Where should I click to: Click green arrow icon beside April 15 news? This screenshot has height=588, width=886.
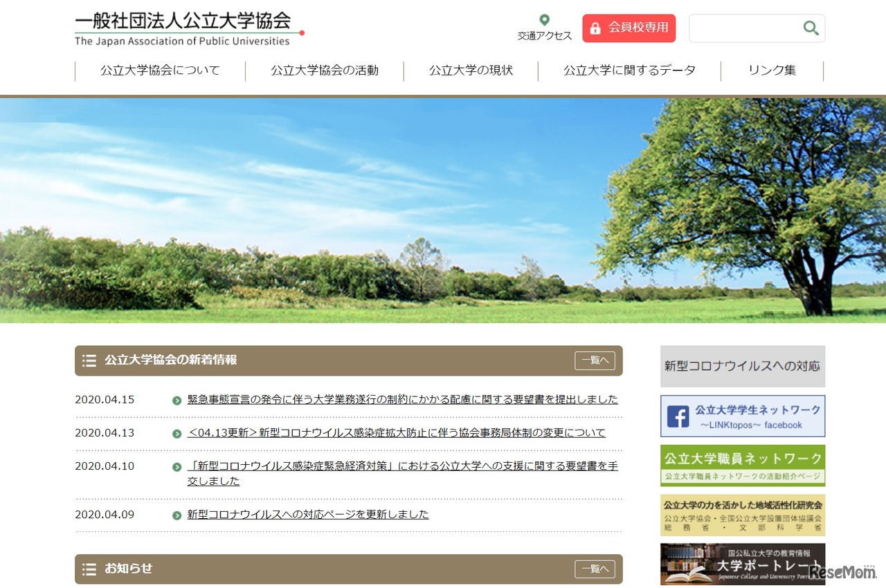(x=178, y=400)
